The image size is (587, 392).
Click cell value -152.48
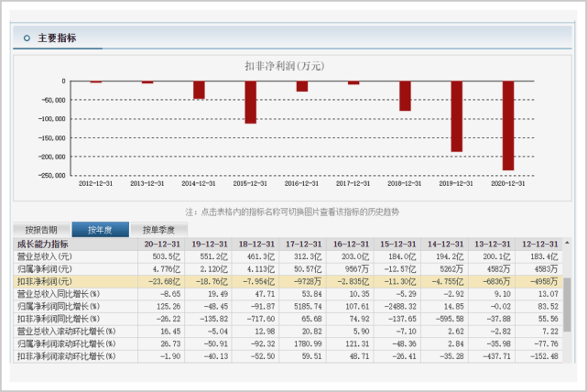(544, 356)
